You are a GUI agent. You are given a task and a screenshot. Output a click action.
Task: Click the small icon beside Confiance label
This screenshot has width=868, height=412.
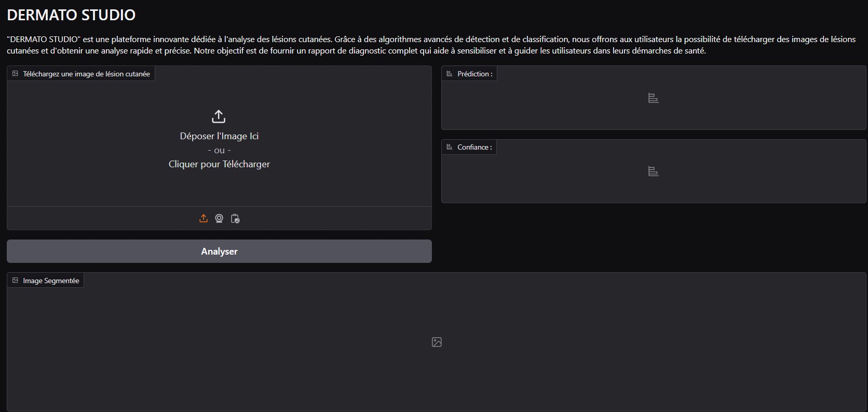[450, 147]
